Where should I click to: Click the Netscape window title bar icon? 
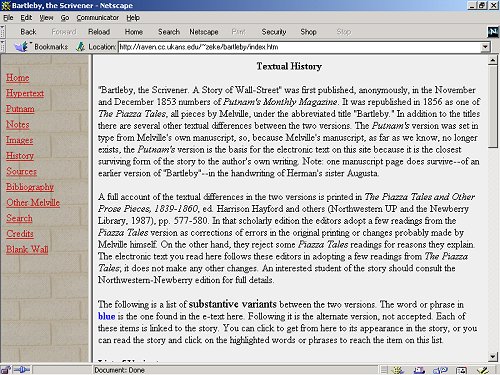click(x=6, y=5)
